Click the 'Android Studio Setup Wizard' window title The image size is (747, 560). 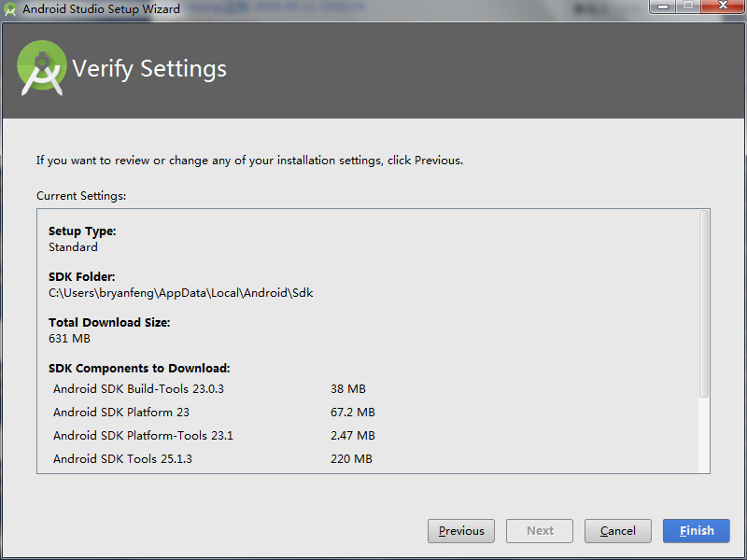click(102, 9)
